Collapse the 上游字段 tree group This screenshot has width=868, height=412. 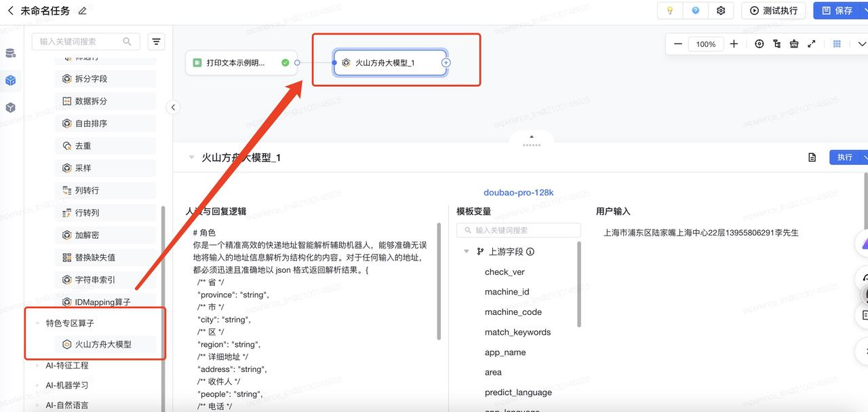pyautogui.click(x=467, y=252)
